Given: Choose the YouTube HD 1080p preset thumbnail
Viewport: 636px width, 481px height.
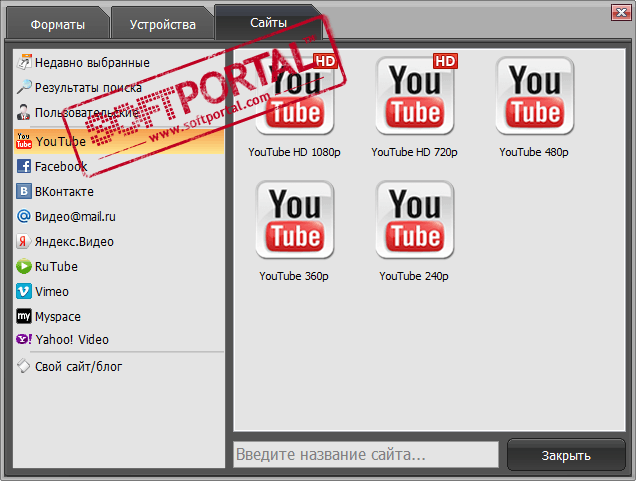Looking at the screenshot, I should pyautogui.click(x=295, y=95).
